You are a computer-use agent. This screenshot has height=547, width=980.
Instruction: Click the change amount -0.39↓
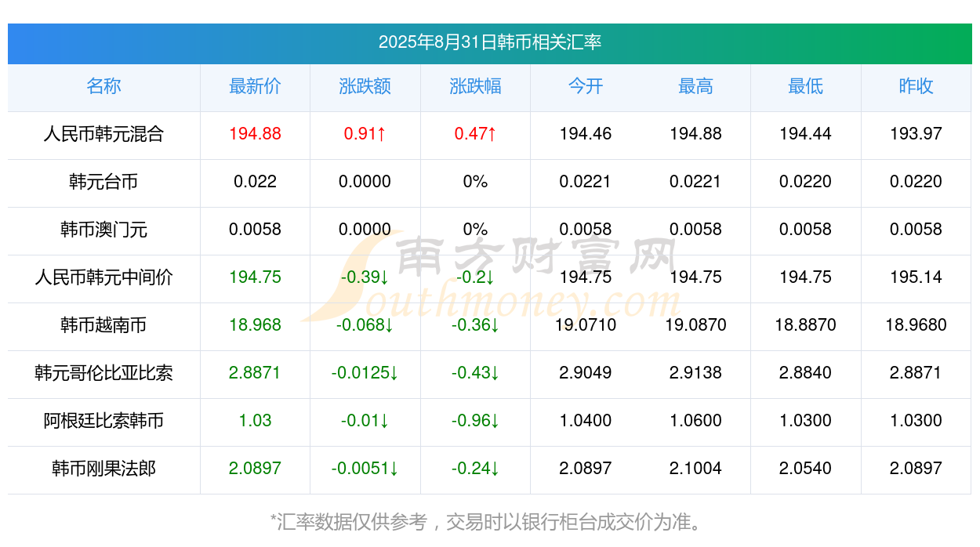(365, 277)
